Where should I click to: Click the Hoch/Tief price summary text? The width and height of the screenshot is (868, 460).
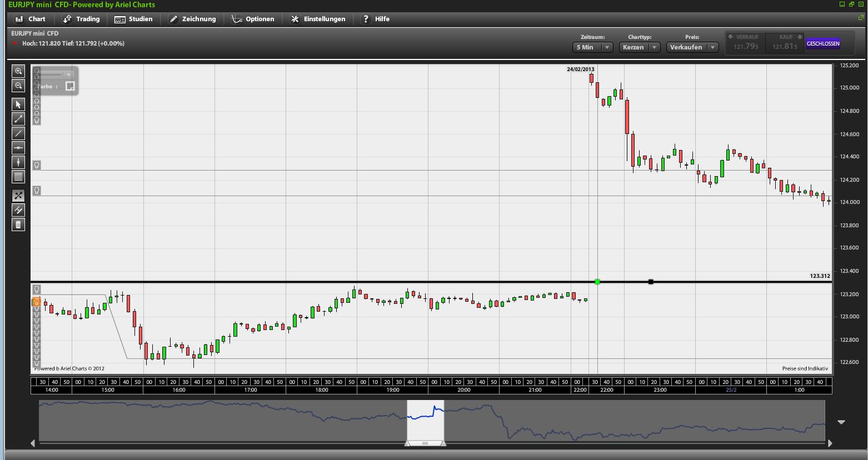pos(73,43)
